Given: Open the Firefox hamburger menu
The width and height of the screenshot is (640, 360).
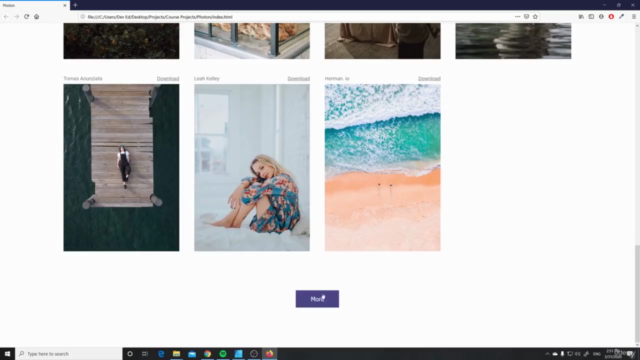Looking at the screenshot, I should pyautogui.click(x=634, y=17).
